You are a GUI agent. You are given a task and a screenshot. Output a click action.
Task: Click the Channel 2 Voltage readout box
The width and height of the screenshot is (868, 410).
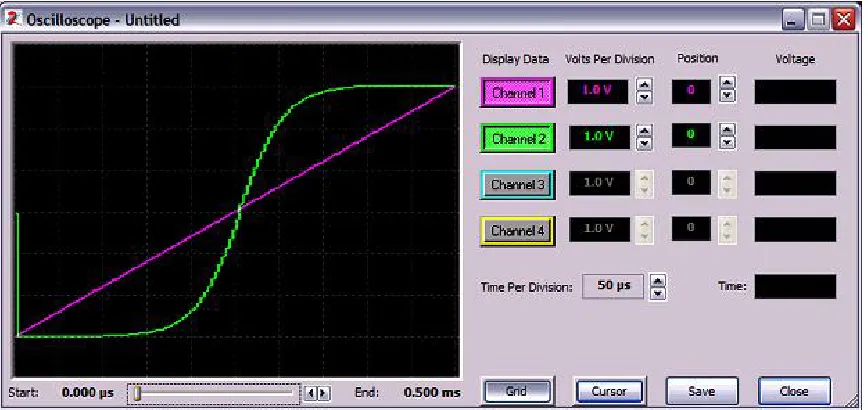point(795,138)
